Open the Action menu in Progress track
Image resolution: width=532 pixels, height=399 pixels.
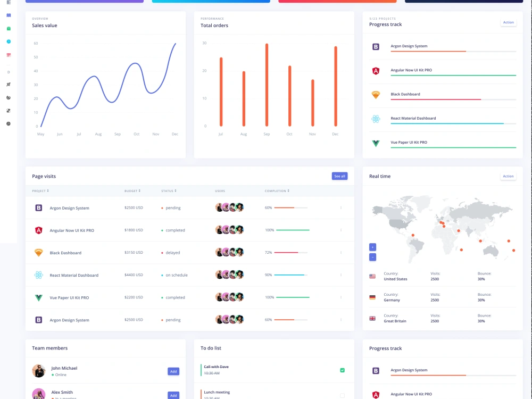(508, 22)
